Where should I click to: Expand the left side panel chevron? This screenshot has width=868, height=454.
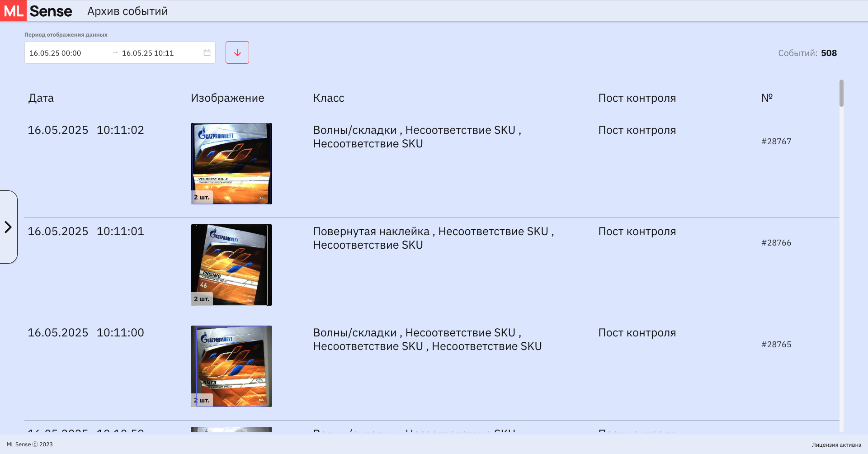[x=8, y=227]
